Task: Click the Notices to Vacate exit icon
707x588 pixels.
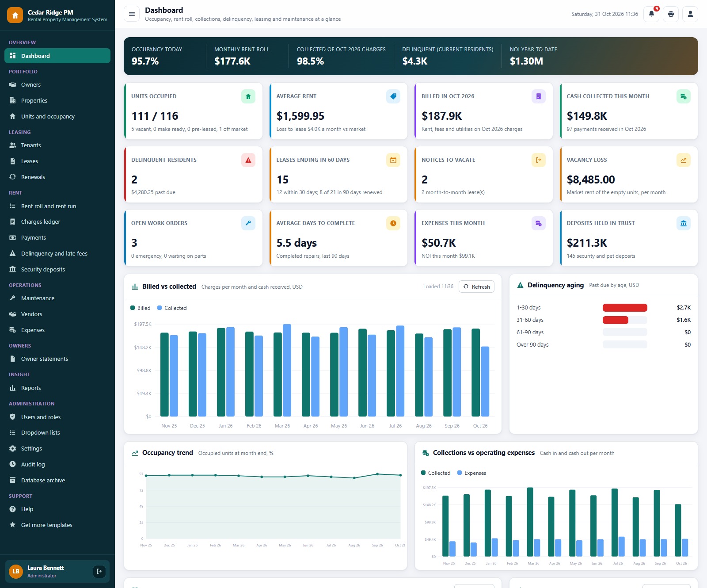Action: click(539, 160)
